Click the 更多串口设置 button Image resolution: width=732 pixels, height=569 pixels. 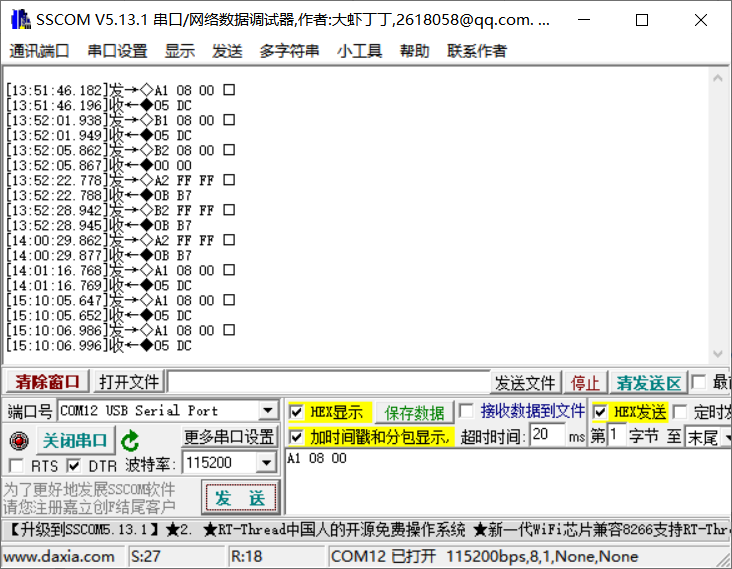(229, 437)
